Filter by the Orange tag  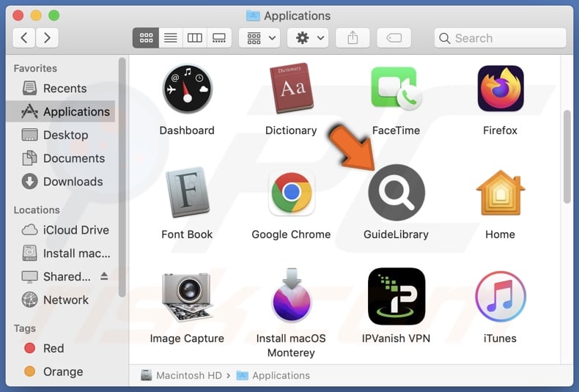click(61, 371)
